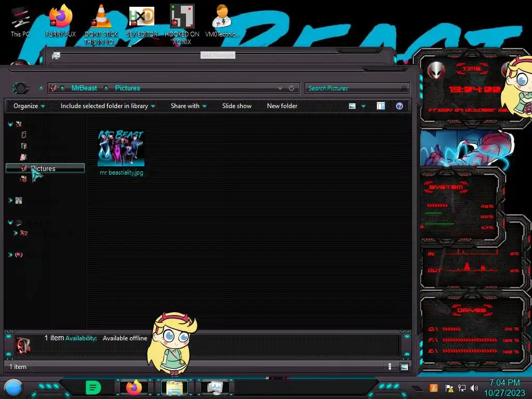This screenshot has width=532, height=399.
Task: Click the taskbar clock 7:04 PM
Action: coord(504,383)
